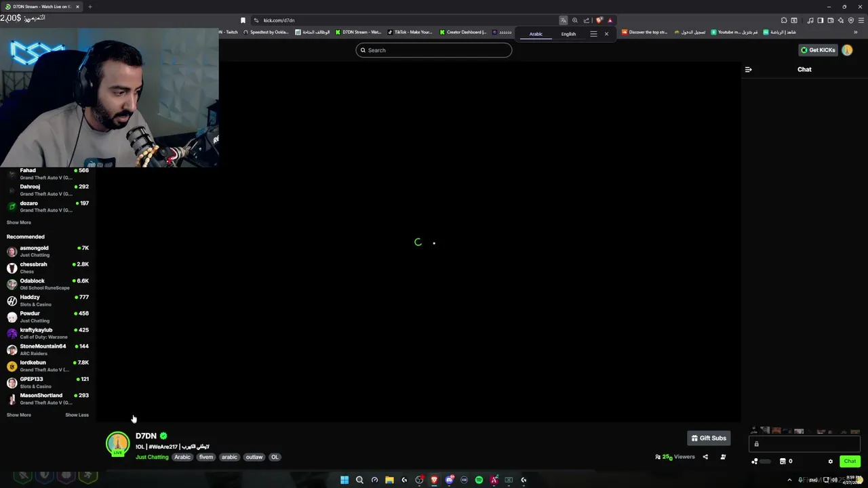Click zoom magnifier icon in address bar
The image size is (868, 488).
click(x=575, y=20)
